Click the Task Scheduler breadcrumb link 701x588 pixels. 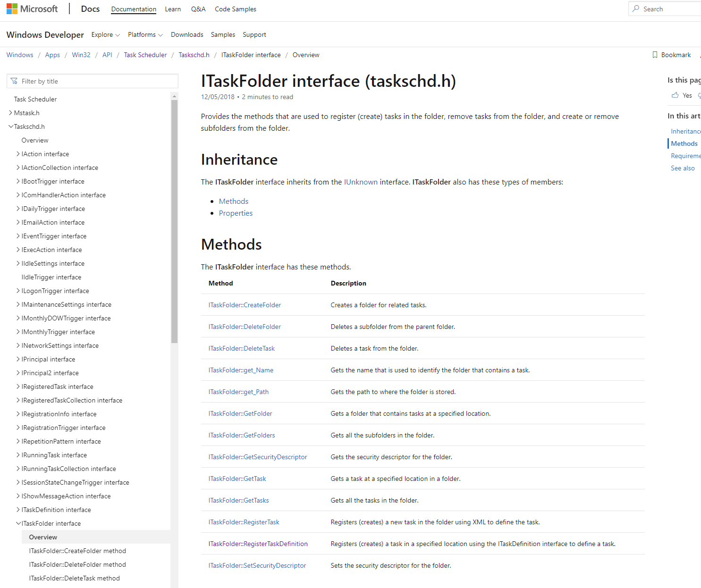coord(145,55)
